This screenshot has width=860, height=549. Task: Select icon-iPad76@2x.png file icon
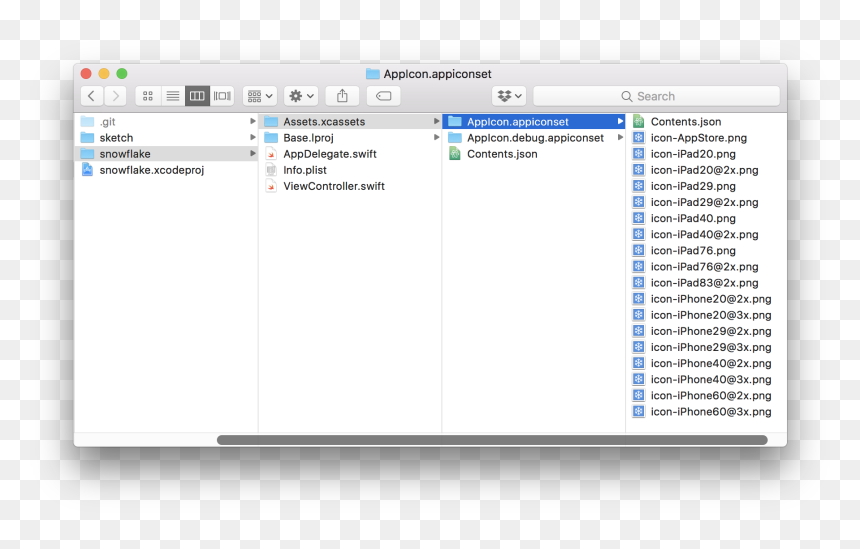click(638, 266)
